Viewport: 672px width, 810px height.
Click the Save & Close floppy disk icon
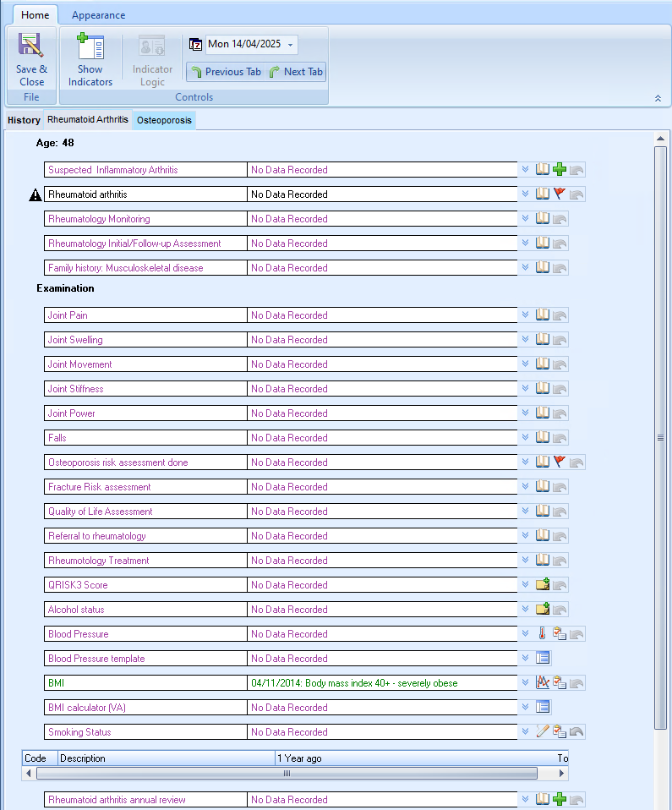[x=30, y=45]
